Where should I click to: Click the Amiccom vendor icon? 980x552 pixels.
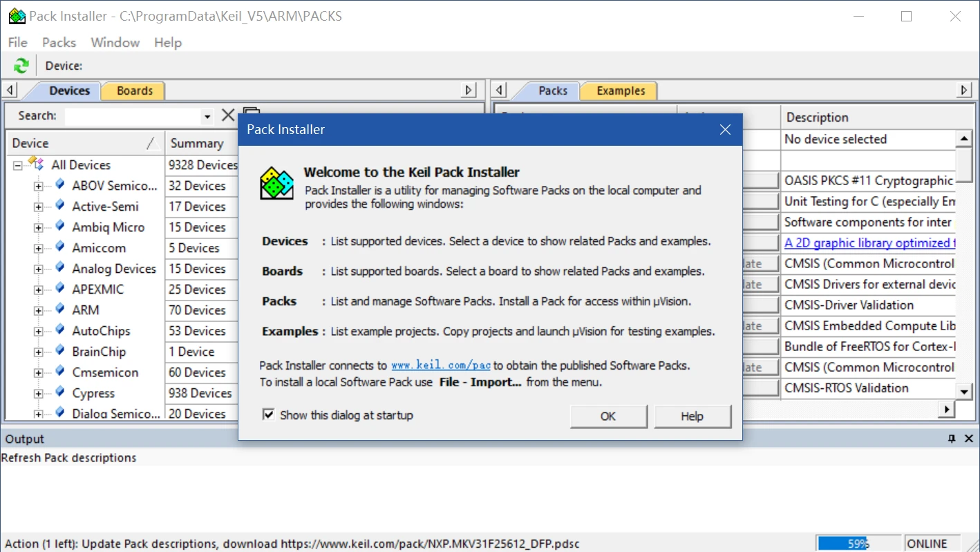[60, 247]
